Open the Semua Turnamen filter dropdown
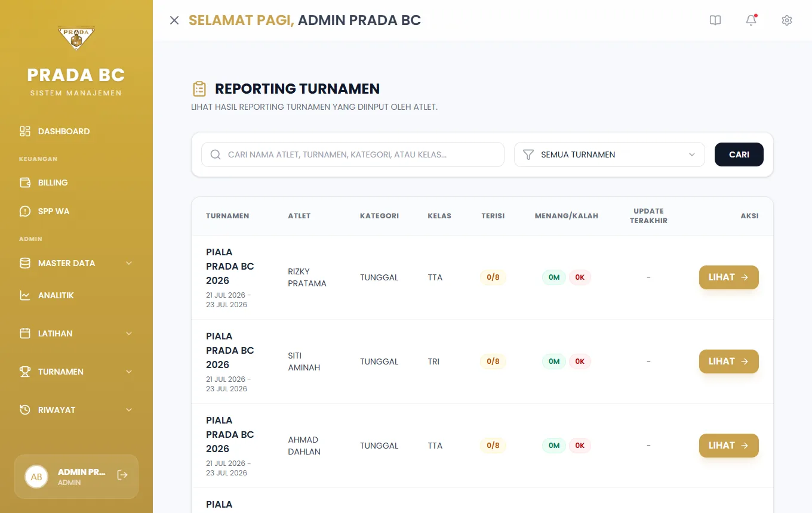 coord(610,154)
